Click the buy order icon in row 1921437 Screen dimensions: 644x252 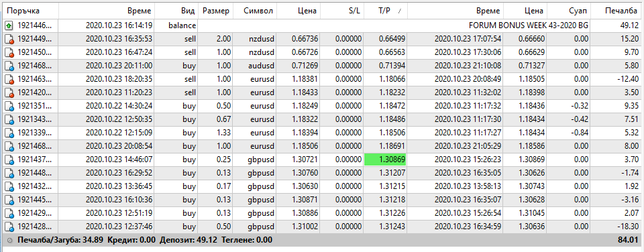[x=9, y=160]
